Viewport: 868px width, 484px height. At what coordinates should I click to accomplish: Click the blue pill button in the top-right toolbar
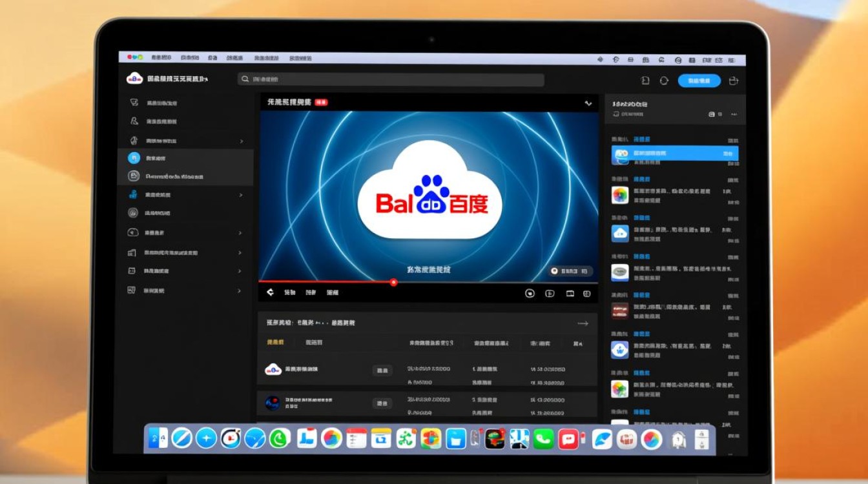(x=699, y=81)
